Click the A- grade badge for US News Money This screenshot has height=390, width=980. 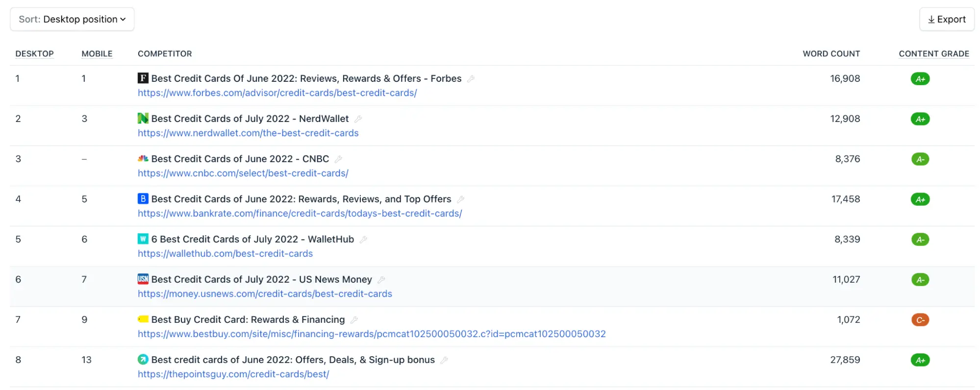[920, 279]
